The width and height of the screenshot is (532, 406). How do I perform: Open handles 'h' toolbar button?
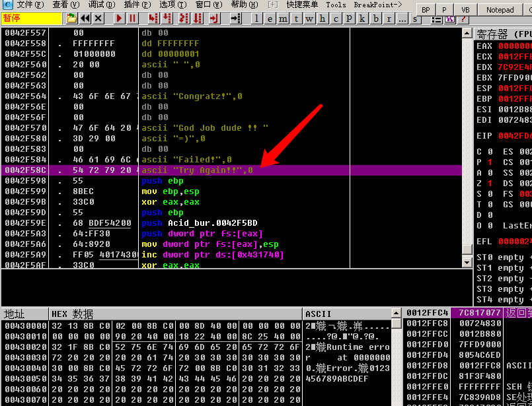(323, 18)
